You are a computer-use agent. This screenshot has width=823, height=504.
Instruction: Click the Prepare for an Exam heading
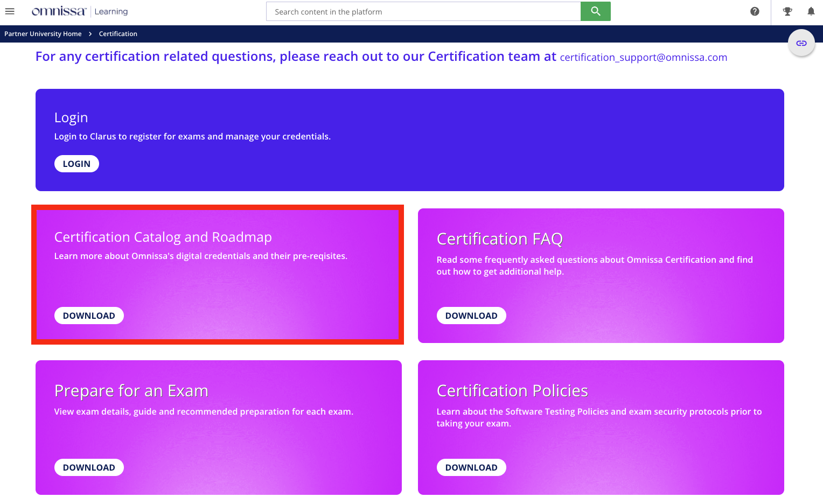(x=131, y=391)
